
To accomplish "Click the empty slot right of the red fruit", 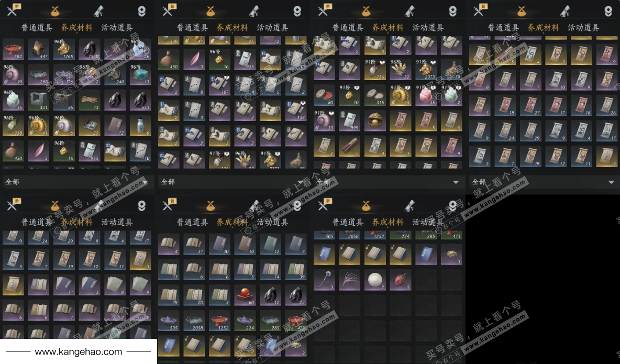I will click(425, 280).
